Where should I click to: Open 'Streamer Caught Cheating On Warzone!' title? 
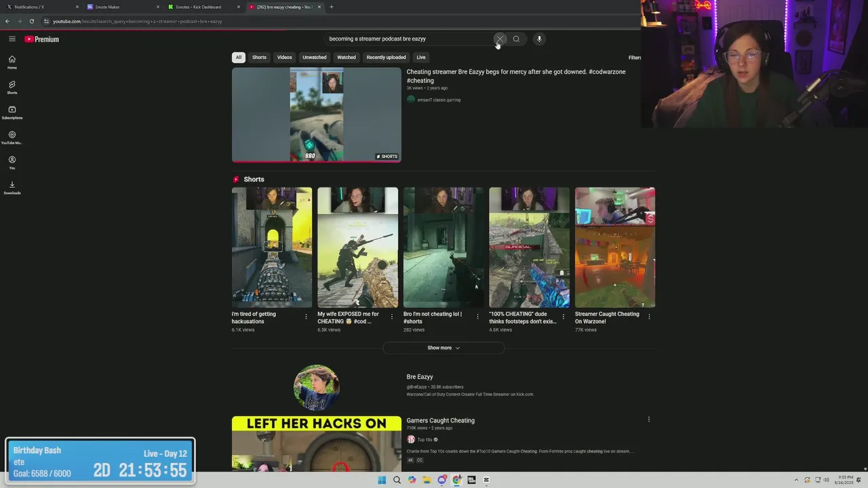coord(608,318)
